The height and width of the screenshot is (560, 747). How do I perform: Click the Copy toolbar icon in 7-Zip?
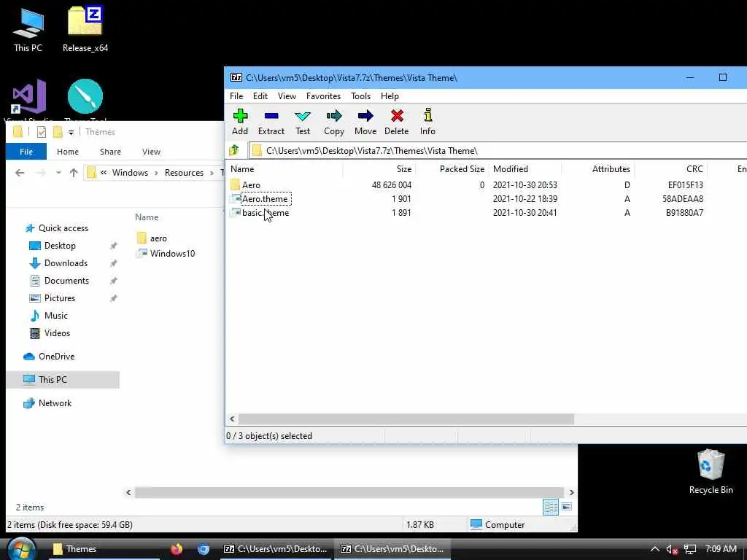tap(334, 122)
